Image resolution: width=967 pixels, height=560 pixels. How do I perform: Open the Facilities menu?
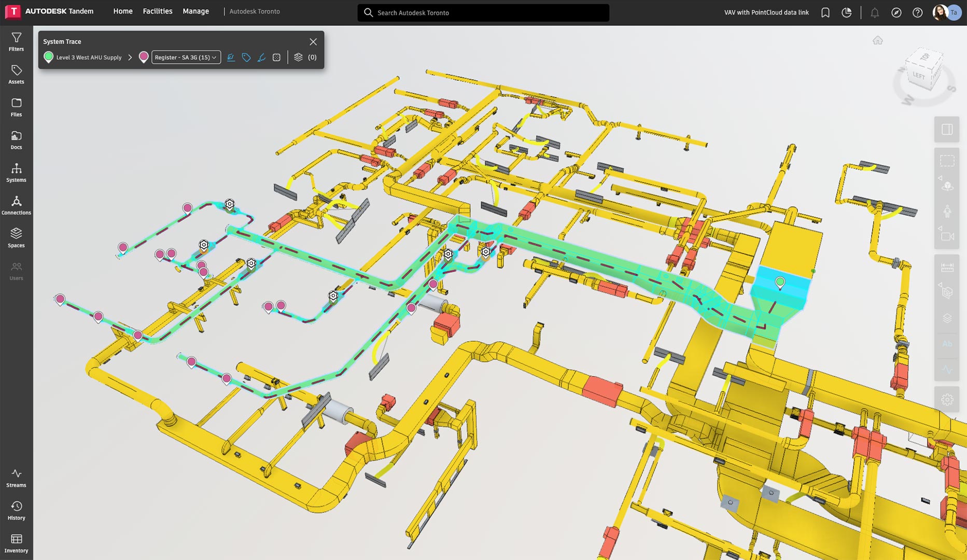point(158,11)
